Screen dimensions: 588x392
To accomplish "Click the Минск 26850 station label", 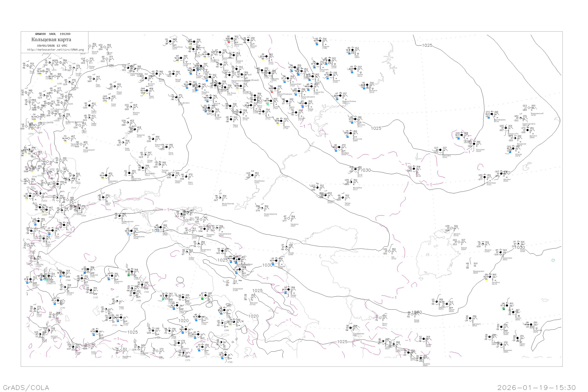I will (x=119, y=93).
